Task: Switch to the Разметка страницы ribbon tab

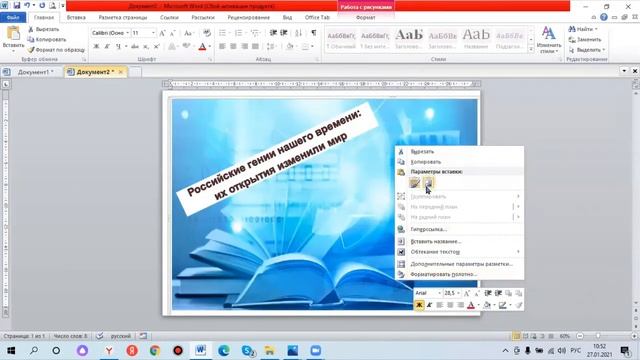Action: (122, 18)
